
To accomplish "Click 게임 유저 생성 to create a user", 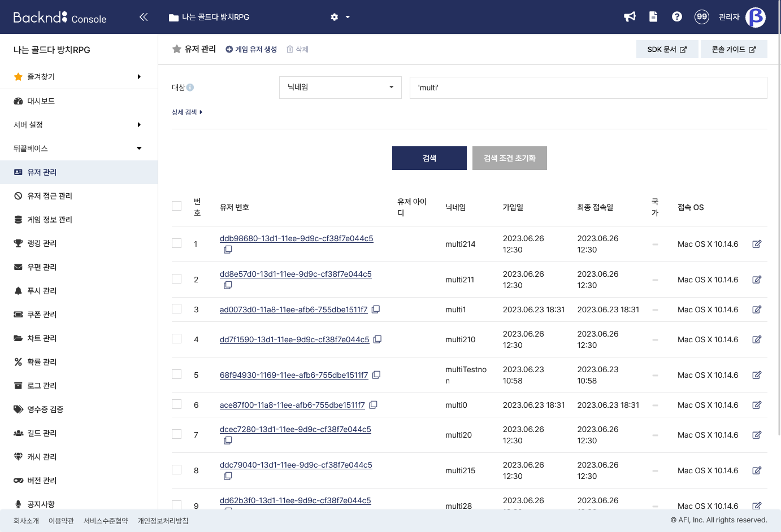I will (251, 49).
